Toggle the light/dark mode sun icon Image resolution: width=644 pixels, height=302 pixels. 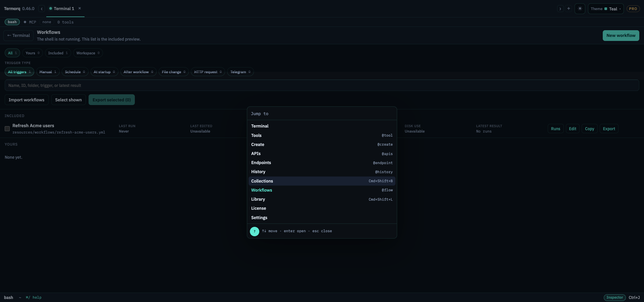[x=580, y=9]
